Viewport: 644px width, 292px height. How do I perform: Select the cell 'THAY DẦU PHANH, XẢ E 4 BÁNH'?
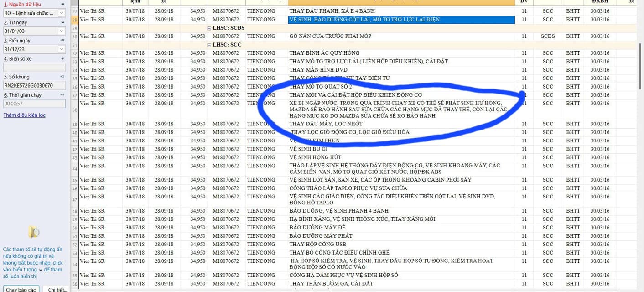tap(401, 11)
